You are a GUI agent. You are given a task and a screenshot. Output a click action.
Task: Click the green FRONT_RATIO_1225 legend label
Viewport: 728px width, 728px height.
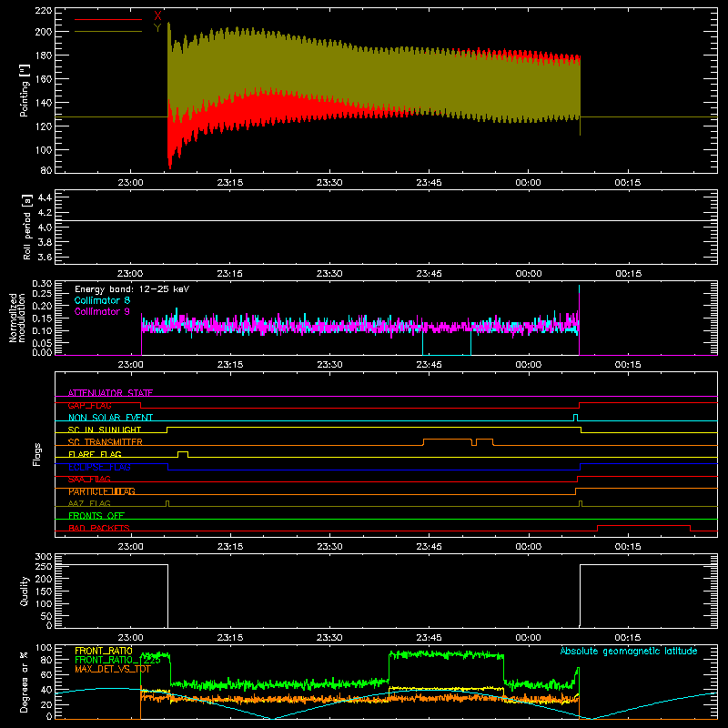pyautogui.click(x=117, y=660)
